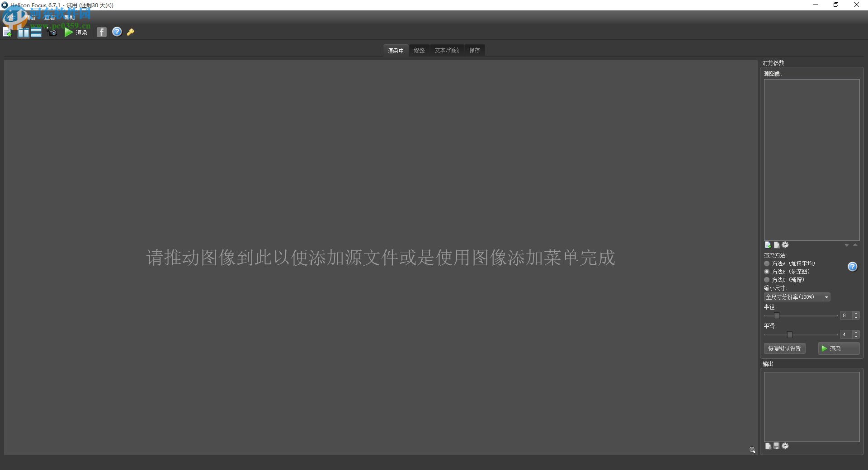
Task: Add source image via source list icon
Action: point(768,245)
